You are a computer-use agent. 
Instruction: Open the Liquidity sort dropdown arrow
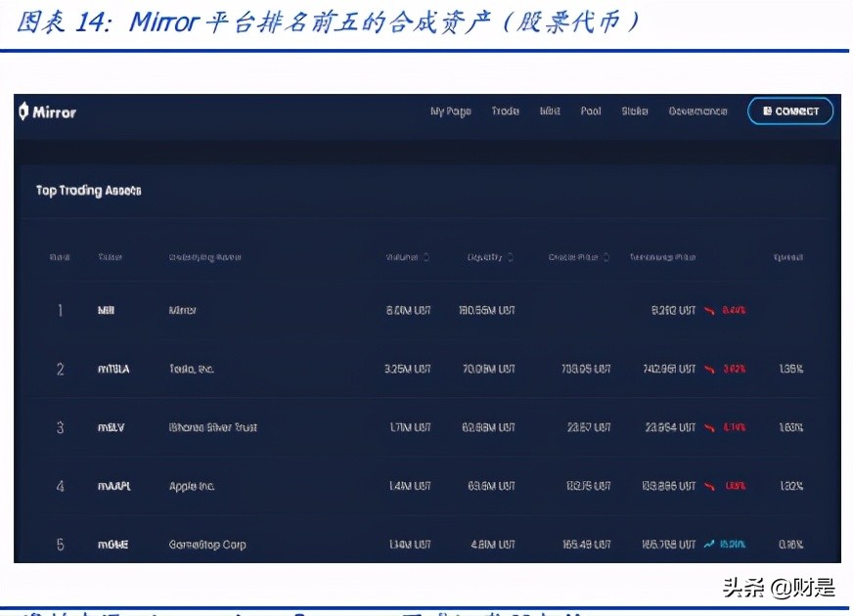click(x=510, y=256)
